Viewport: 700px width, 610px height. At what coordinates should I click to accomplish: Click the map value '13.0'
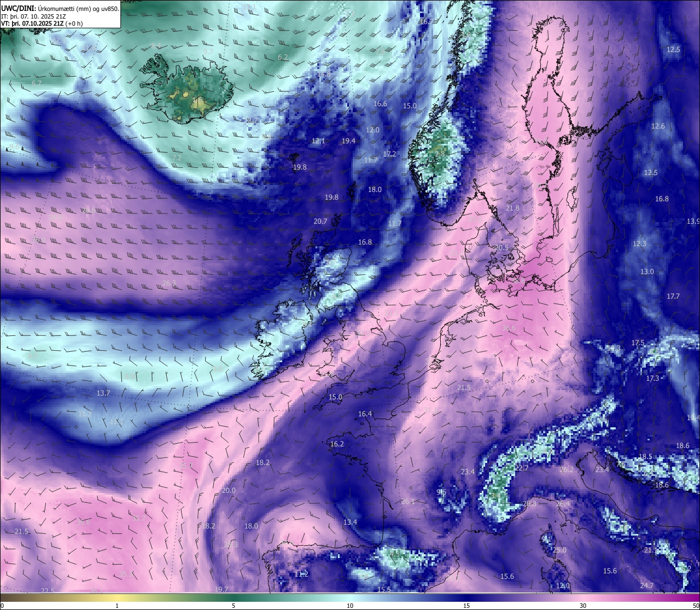pos(647,271)
